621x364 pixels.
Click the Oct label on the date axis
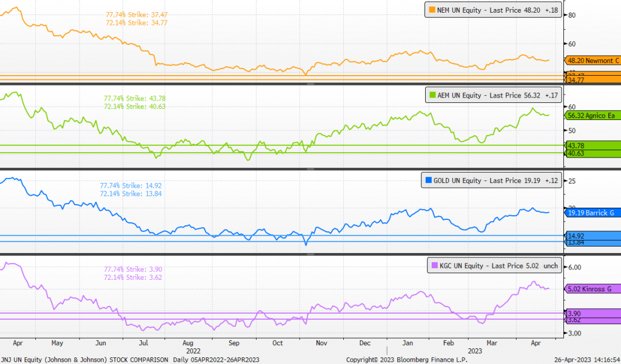[x=278, y=343]
